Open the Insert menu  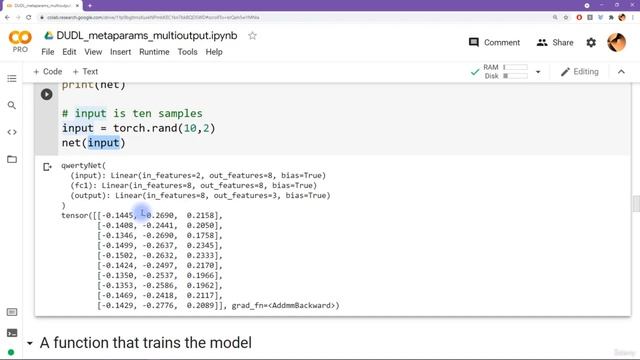(120, 52)
